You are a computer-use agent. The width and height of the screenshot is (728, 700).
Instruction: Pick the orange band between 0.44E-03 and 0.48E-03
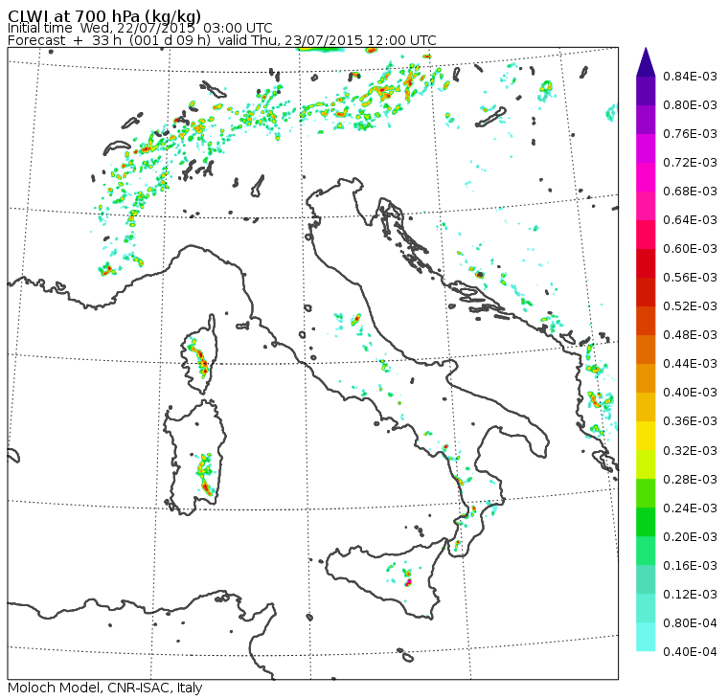[x=646, y=350]
